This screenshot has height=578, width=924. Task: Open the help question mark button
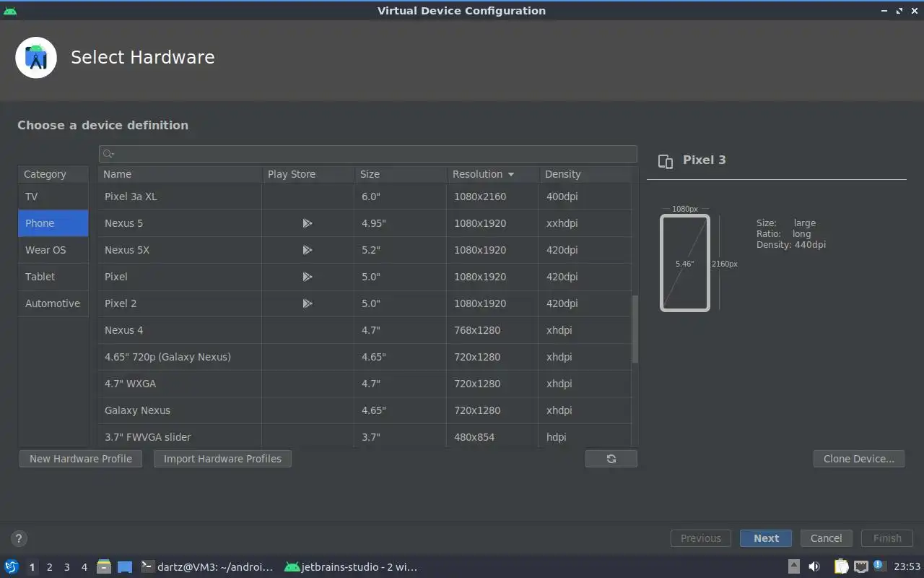[x=19, y=538]
